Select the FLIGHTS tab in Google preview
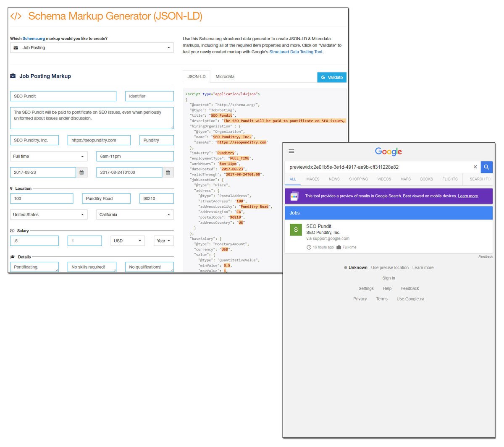The image size is (504, 447). point(450,179)
